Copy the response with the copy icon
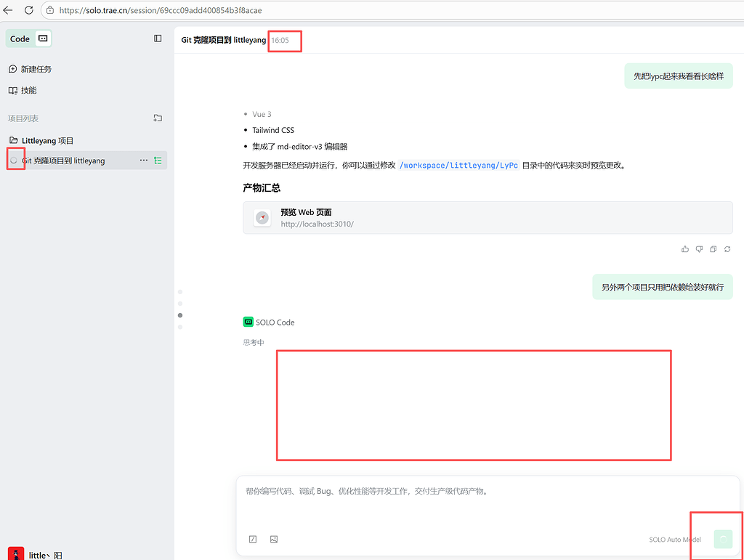Viewport: 744px width, 560px height. [713, 249]
